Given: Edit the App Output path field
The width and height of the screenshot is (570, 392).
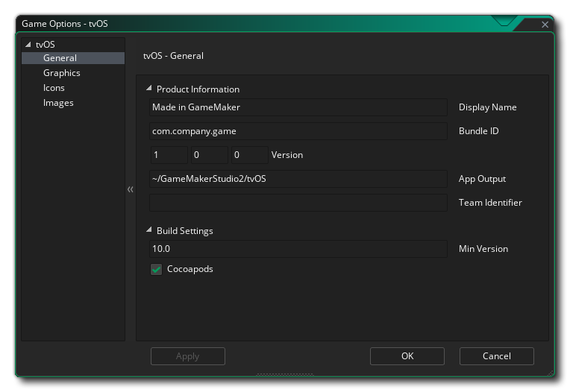Looking at the screenshot, I should [298, 179].
